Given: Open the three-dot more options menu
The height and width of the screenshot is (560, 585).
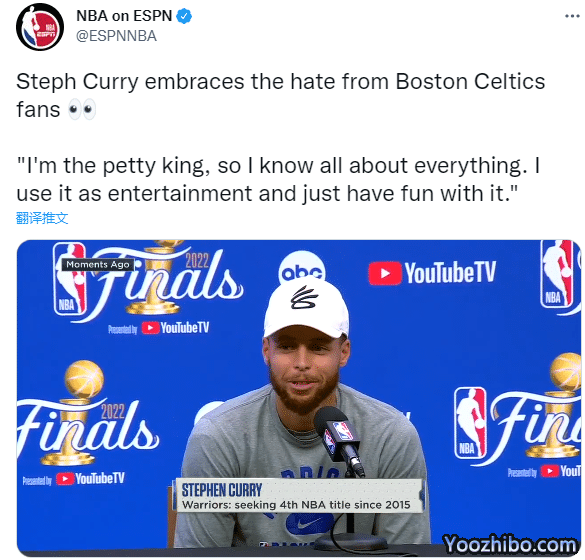Looking at the screenshot, I should (x=572, y=16).
